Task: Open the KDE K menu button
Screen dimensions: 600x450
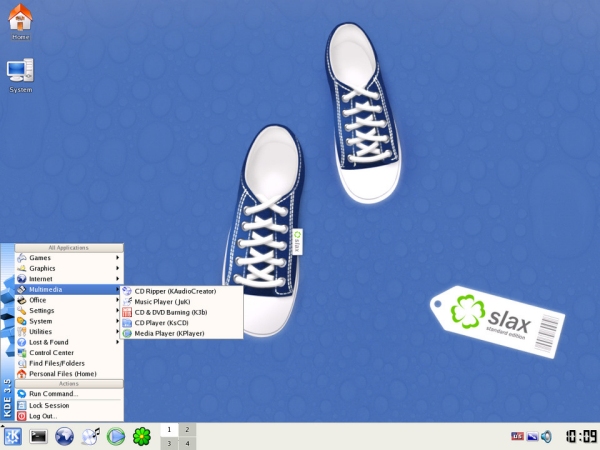Action: pyautogui.click(x=12, y=436)
